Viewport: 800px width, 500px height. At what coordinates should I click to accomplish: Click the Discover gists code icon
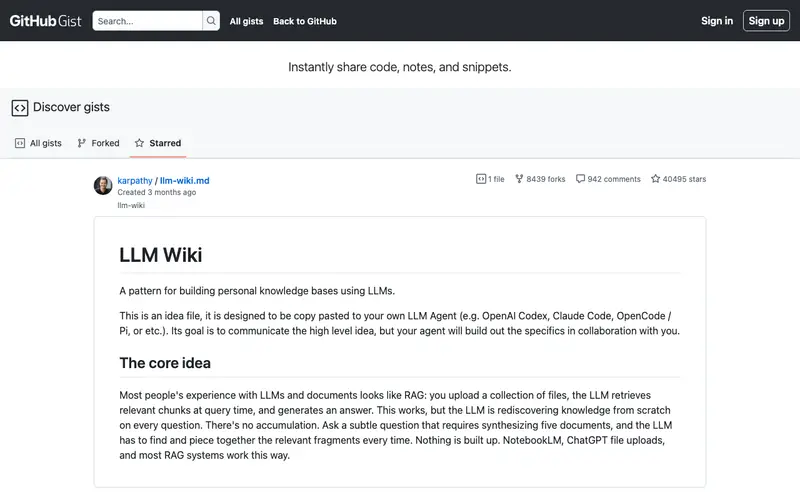tap(20, 108)
